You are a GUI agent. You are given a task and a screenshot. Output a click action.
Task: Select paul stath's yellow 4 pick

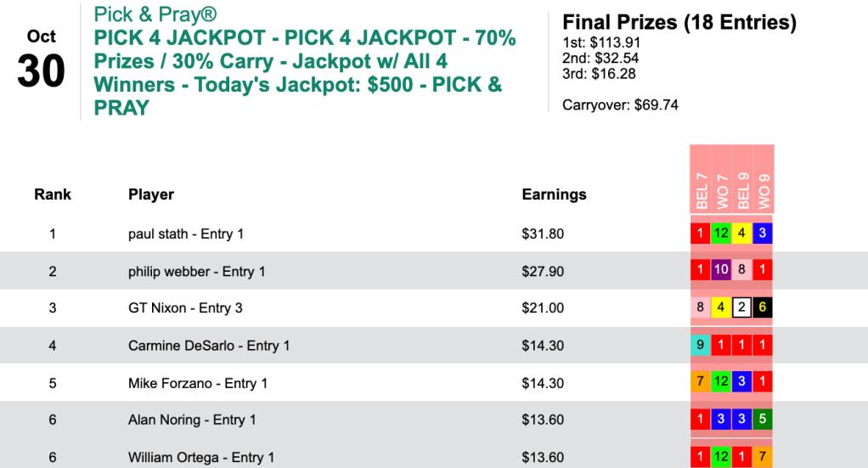pyautogui.click(x=742, y=234)
